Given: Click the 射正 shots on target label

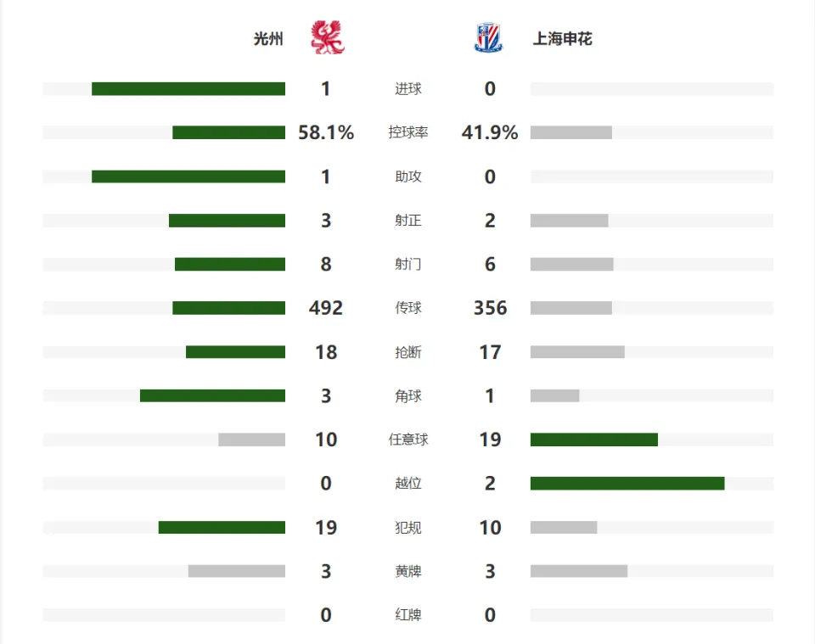Looking at the screenshot, I should [408, 221].
